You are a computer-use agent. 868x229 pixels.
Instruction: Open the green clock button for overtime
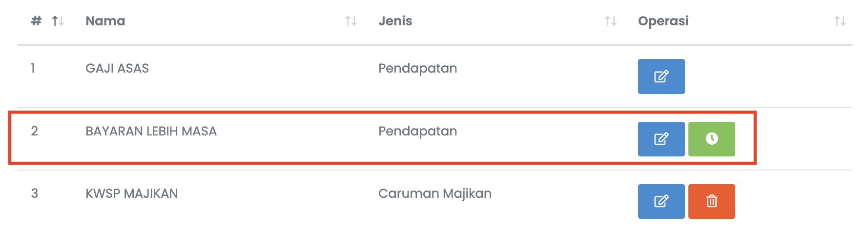pyautogui.click(x=711, y=139)
